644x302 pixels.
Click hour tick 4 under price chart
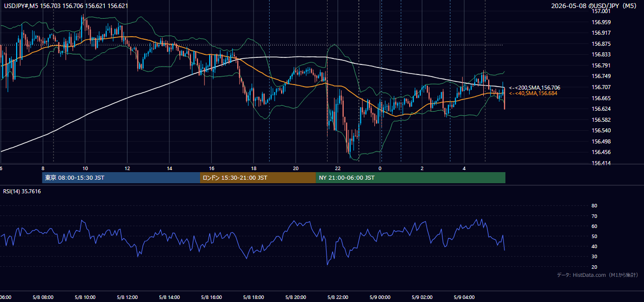pos(464,169)
